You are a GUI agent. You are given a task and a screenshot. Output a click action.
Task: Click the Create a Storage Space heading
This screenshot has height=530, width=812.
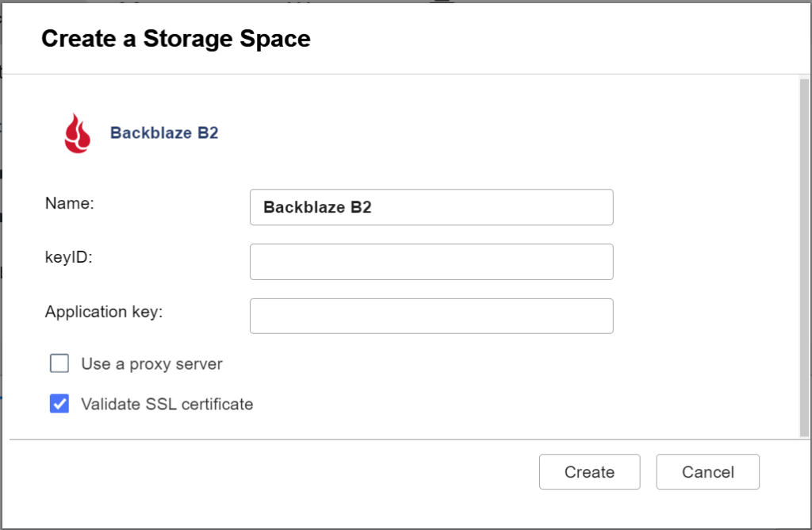point(176,39)
